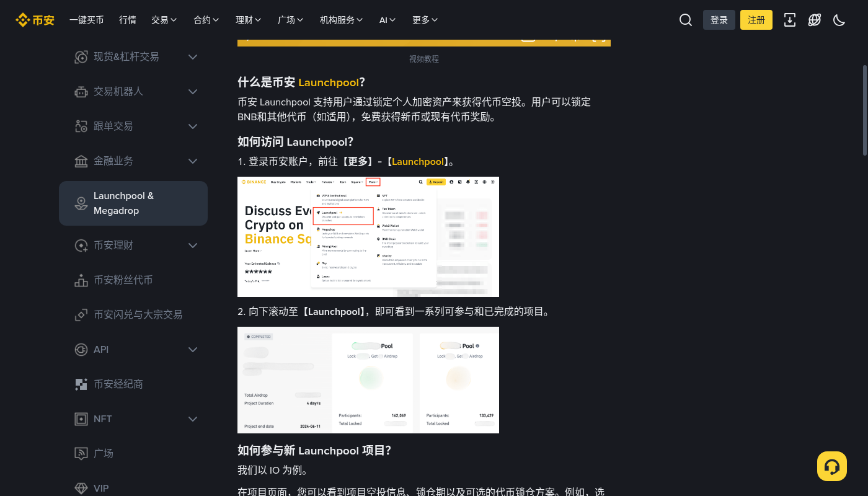Click the 币安经纪商 sidebar icon

pyautogui.click(x=81, y=384)
